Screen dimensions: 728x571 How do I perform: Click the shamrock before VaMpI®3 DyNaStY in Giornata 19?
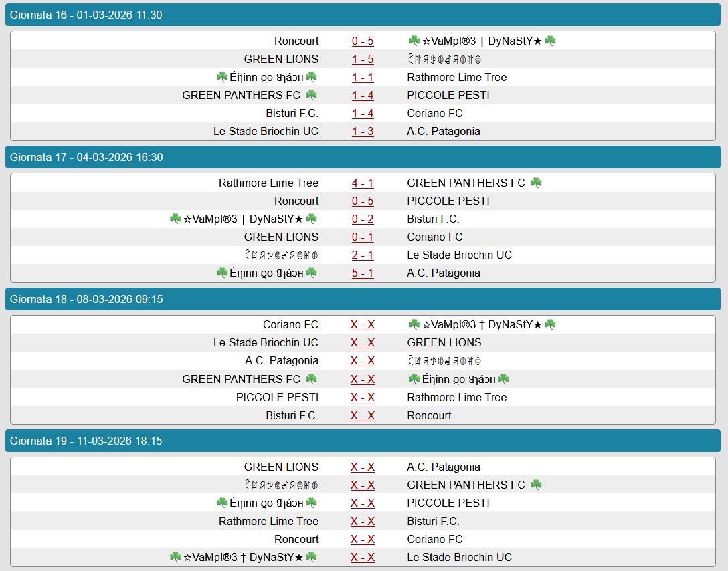(175, 557)
